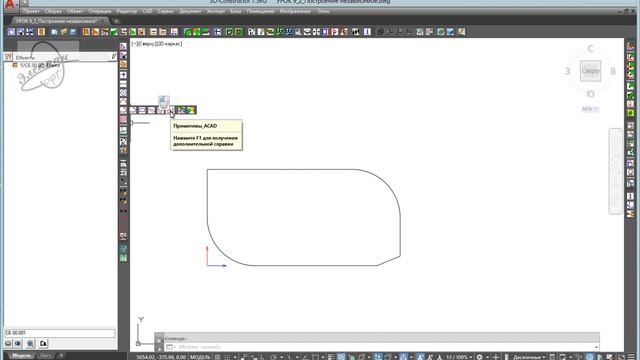Click the information 'i' icon in the top toolbar
Screen dimensions: 640x360
[367, 32]
